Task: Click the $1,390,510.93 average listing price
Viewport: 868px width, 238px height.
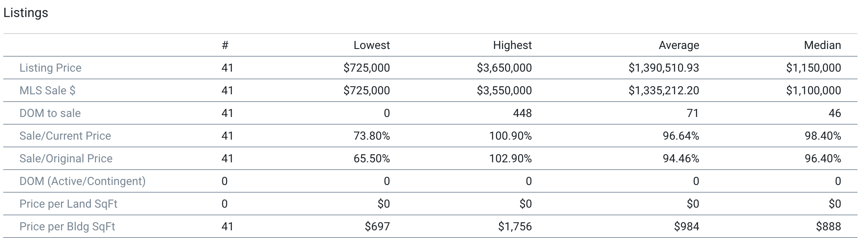Action: point(664,68)
